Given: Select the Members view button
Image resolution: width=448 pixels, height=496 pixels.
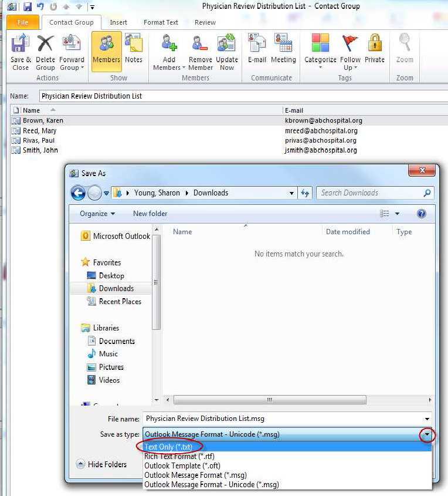Looking at the screenshot, I should (x=107, y=52).
